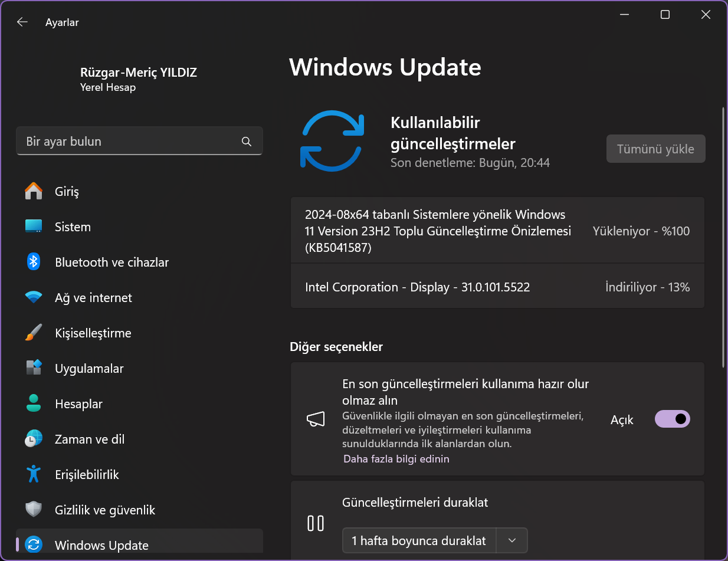This screenshot has width=728, height=561.
Task: Open Ağ ve internet page
Action: tap(139, 297)
